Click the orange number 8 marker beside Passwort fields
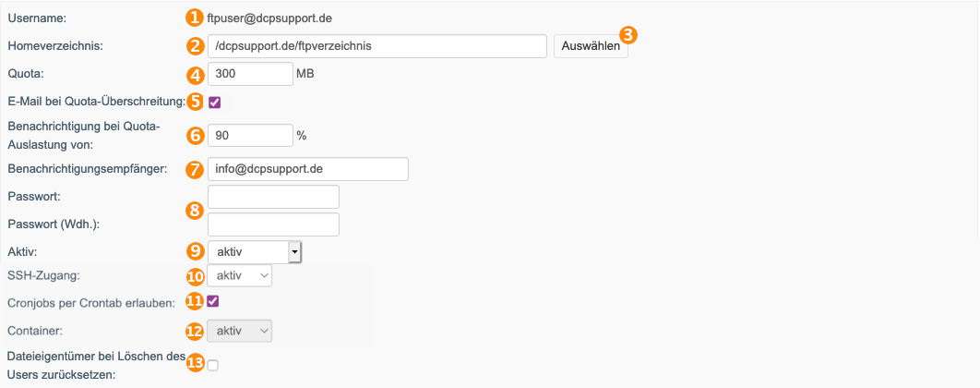The width and height of the screenshot is (980, 388). [195, 211]
